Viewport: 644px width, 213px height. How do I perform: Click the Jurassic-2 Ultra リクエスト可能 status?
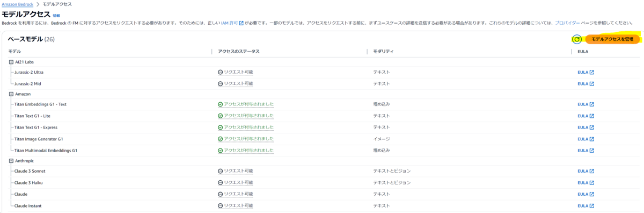(236, 72)
